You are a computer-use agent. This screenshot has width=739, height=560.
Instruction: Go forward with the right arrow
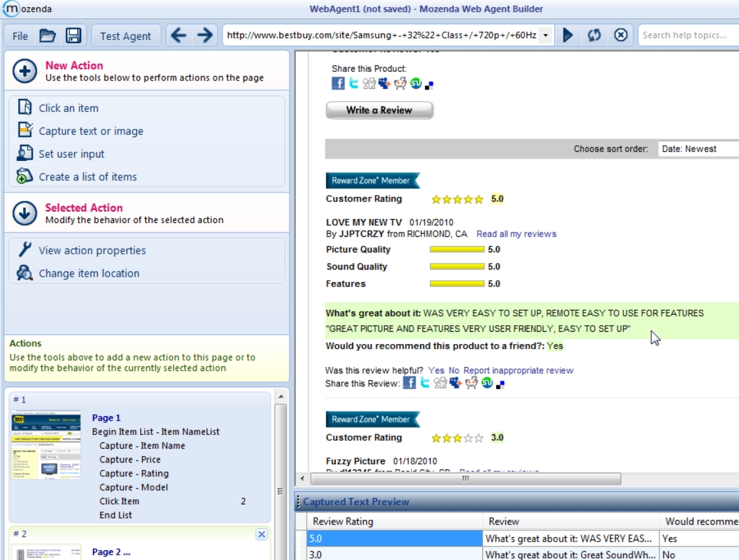coord(204,35)
